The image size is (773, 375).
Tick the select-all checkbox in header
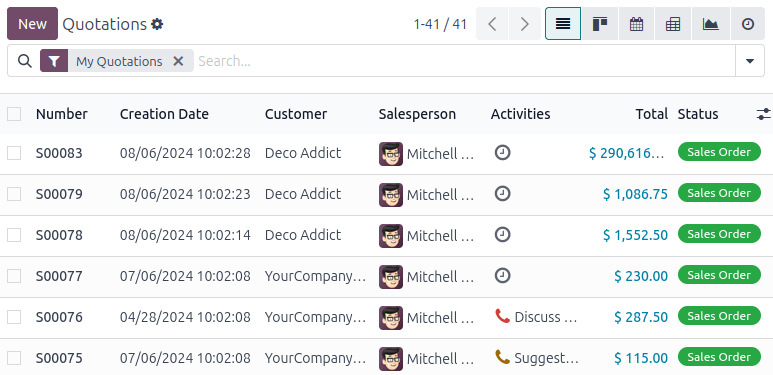(x=14, y=114)
